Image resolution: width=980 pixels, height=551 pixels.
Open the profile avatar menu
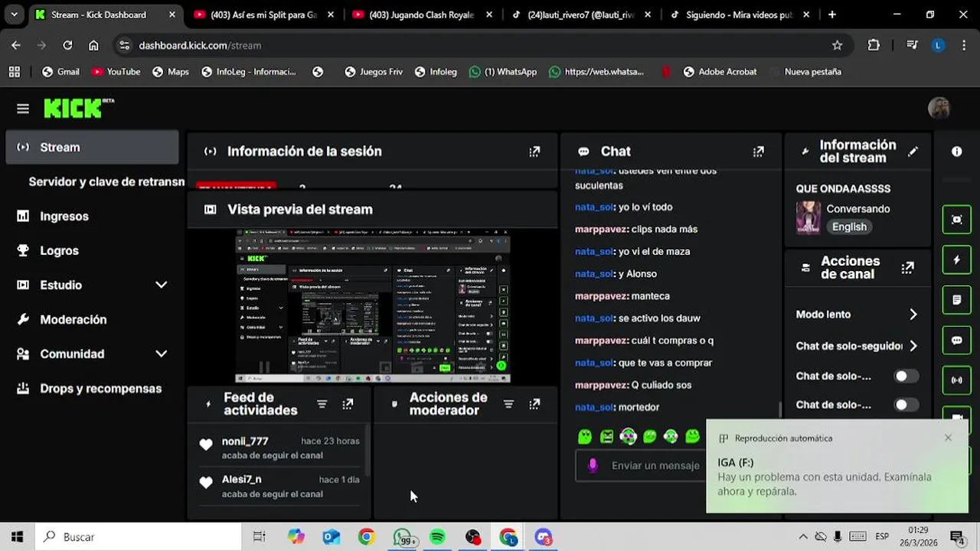point(939,108)
